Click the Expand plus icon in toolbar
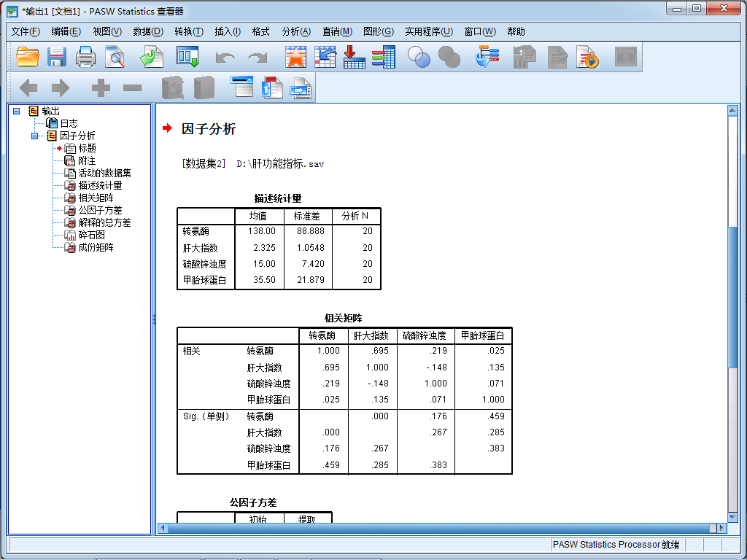Viewport: 747px width, 560px height. [101, 87]
